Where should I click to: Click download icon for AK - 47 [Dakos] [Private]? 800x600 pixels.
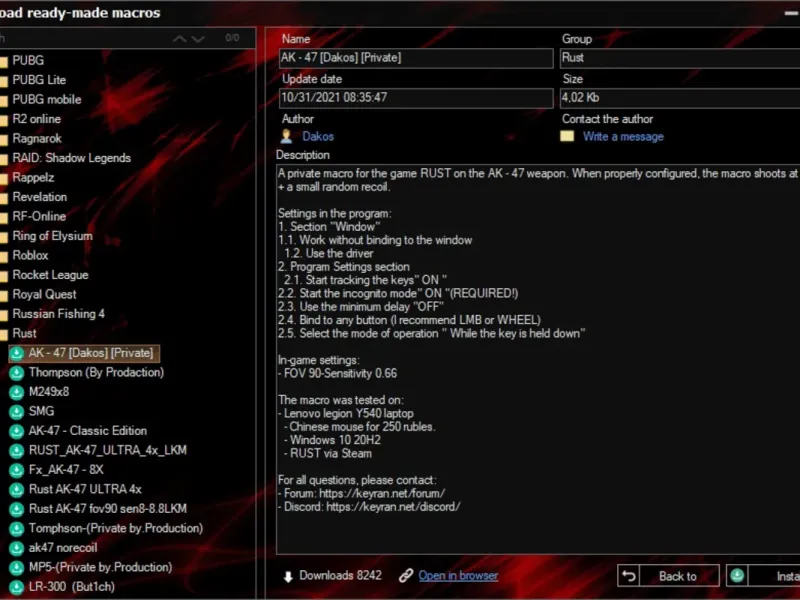click(16, 353)
